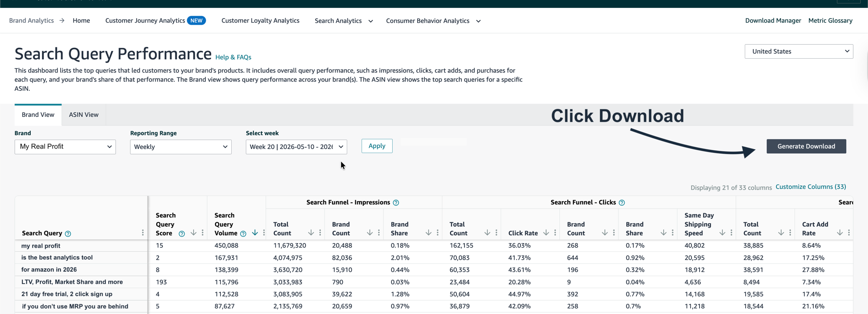Click 'Displaying 21 of 33 columns' text
This screenshot has width=868, height=314.
click(x=731, y=188)
